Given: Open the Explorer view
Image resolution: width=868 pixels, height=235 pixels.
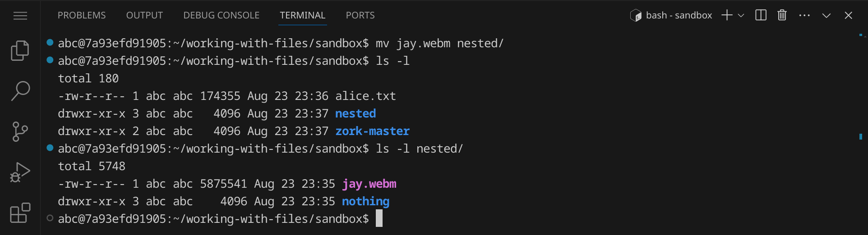Looking at the screenshot, I should 20,50.
